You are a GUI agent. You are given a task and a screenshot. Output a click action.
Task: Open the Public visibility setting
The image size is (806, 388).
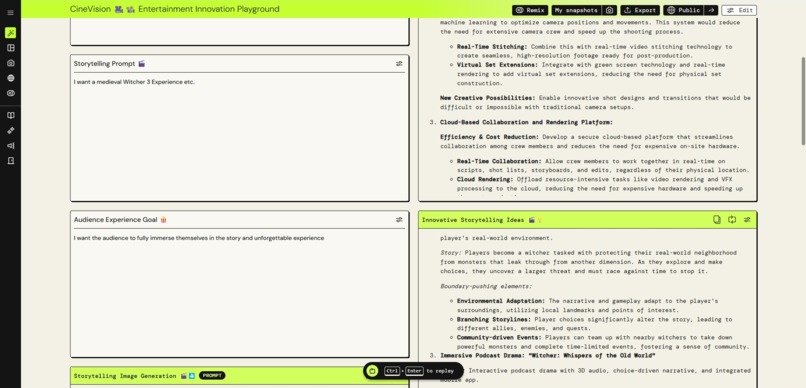point(684,10)
